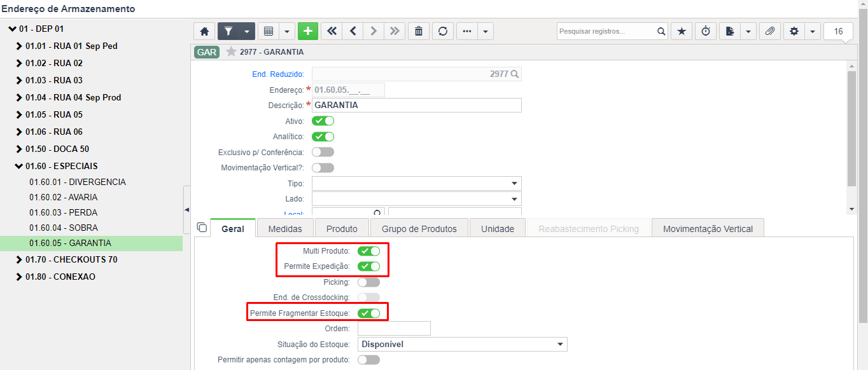Image resolution: width=868 pixels, height=370 pixels.
Task: Open Situação do Estoque dropdown
Action: [462, 344]
